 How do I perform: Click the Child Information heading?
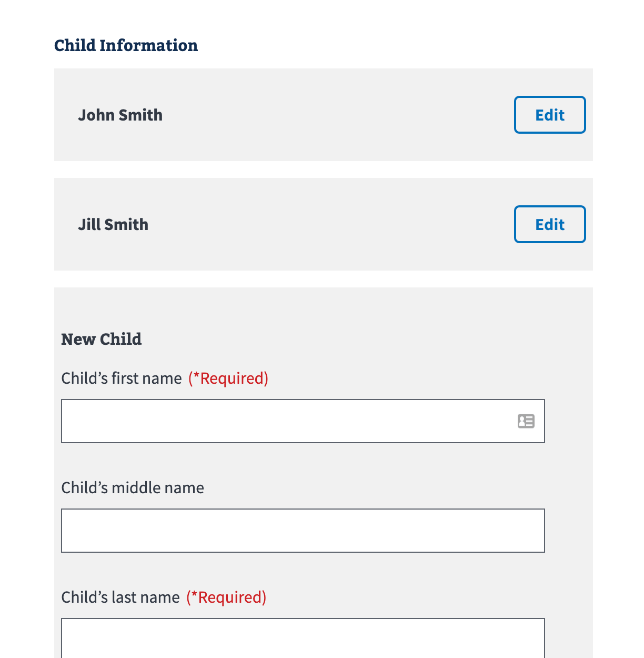[x=126, y=45]
